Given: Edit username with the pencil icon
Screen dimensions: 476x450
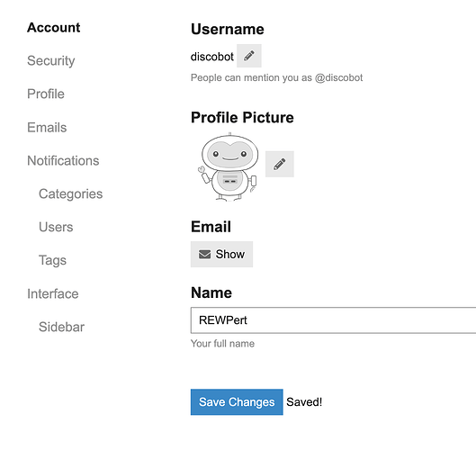Looking at the screenshot, I should tap(249, 56).
